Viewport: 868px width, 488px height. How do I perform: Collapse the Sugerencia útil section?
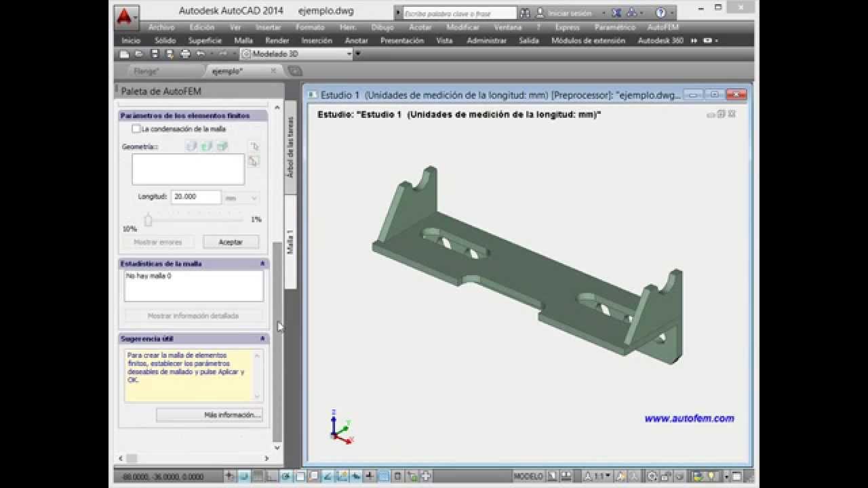(x=262, y=338)
